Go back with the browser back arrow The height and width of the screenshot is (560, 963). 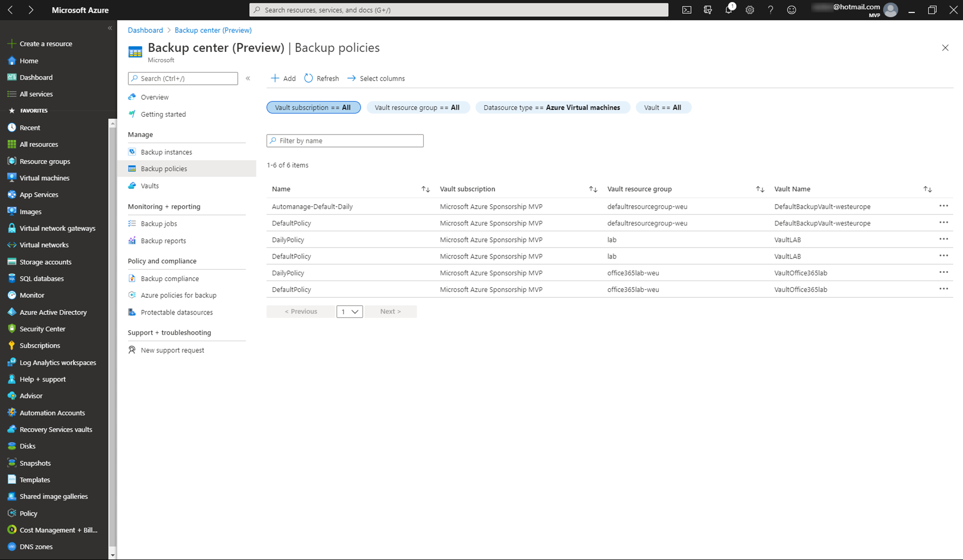10,10
